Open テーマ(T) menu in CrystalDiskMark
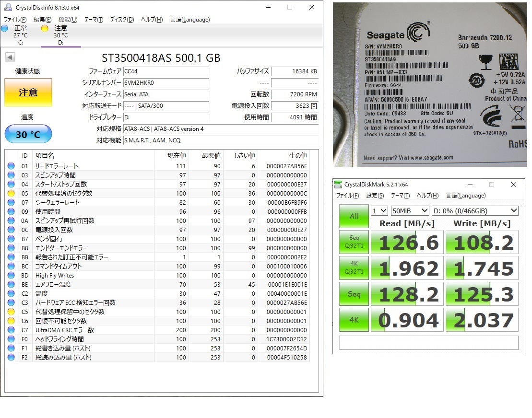 click(401, 195)
